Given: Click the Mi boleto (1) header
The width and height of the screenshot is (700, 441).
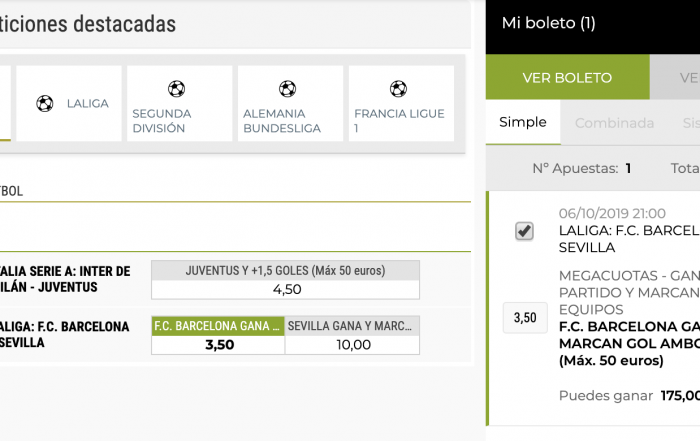Looking at the screenshot, I should 548,23.
